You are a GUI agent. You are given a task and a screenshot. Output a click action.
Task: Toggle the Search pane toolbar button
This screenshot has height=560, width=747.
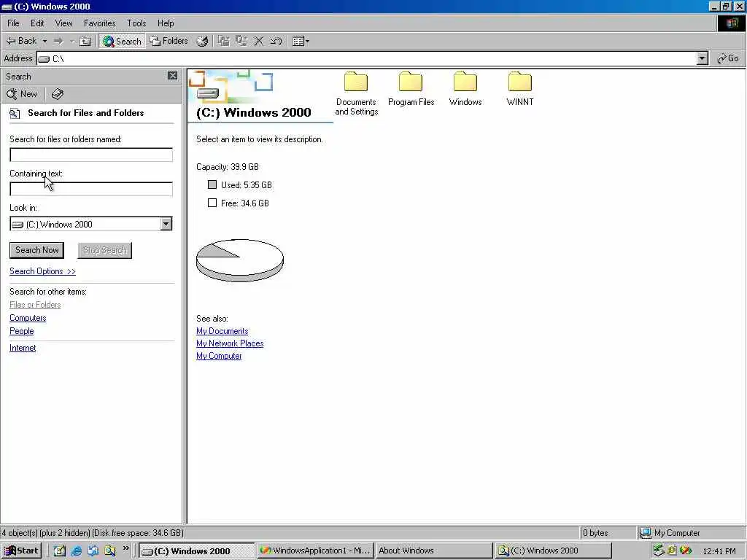(122, 42)
